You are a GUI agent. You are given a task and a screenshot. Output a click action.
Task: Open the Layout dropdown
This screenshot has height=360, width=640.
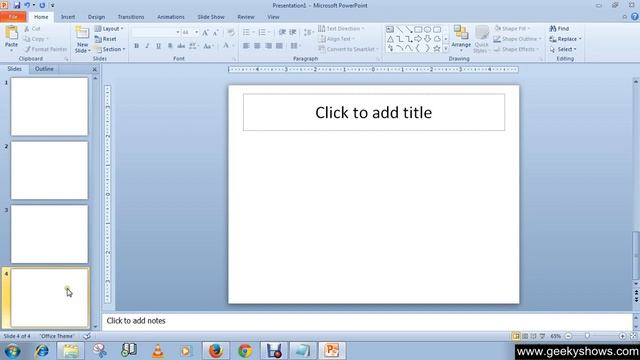109,29
